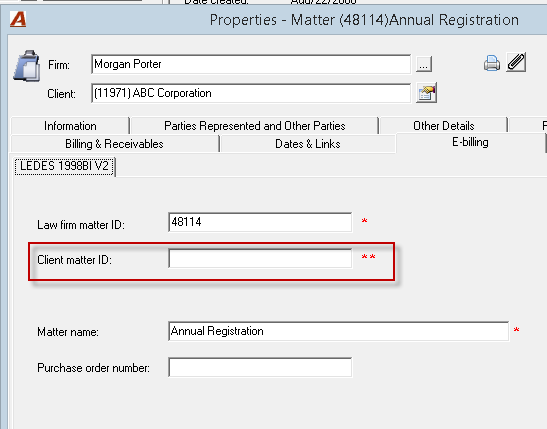This screenshot has height=429, width=547.
Task: Click the 'Firm:' label
Action: [x=59, y=65]
